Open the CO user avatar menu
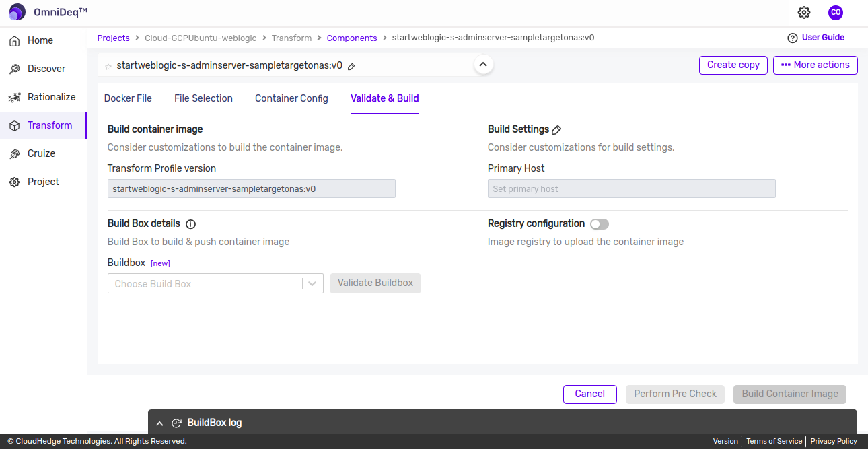Screen dimensions: 868x449 coord(835,12)
